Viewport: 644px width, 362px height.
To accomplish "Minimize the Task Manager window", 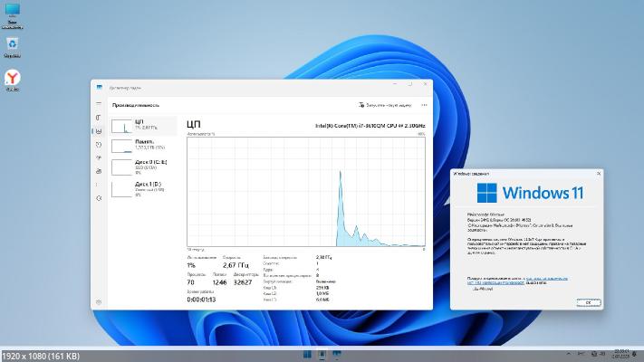I will (x=395, y=84).
